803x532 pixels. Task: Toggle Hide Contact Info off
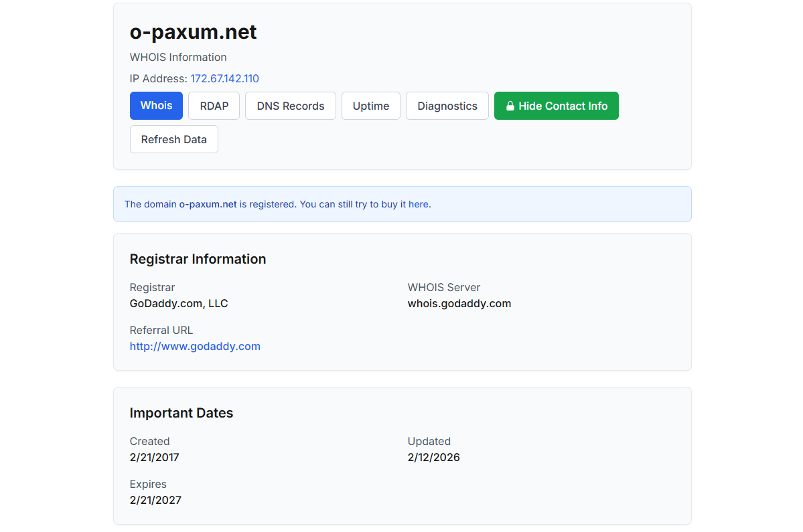pyautogui.click(x=556, y=106)
